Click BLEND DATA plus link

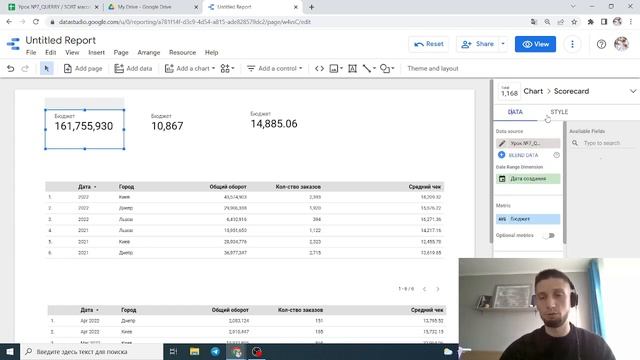tap(518, 155)
